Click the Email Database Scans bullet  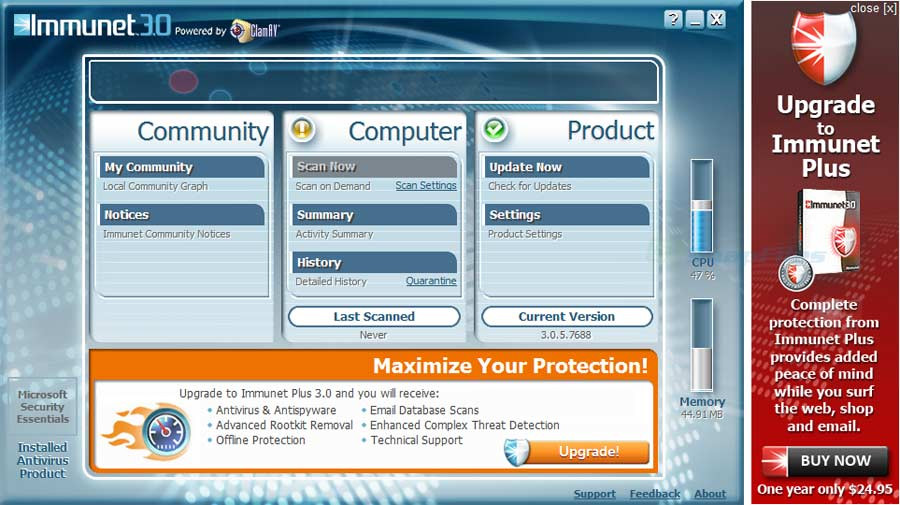point(424,410)
